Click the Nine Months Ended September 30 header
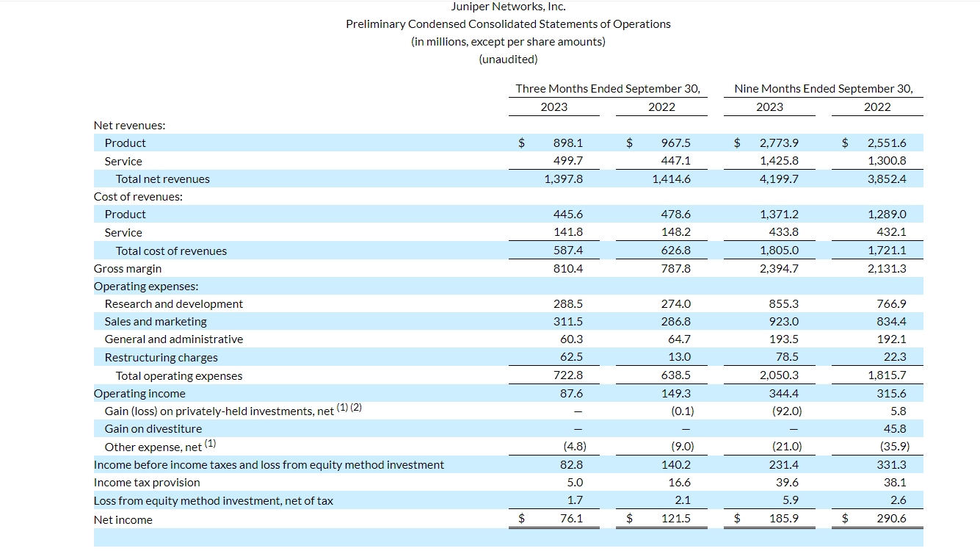This screenshot has height=551, width=980. 823,89
